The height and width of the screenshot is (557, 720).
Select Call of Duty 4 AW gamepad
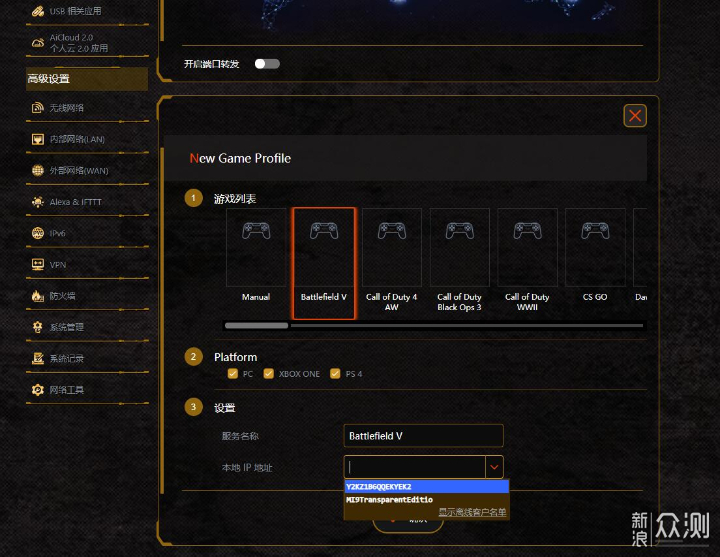pos(392,231)
